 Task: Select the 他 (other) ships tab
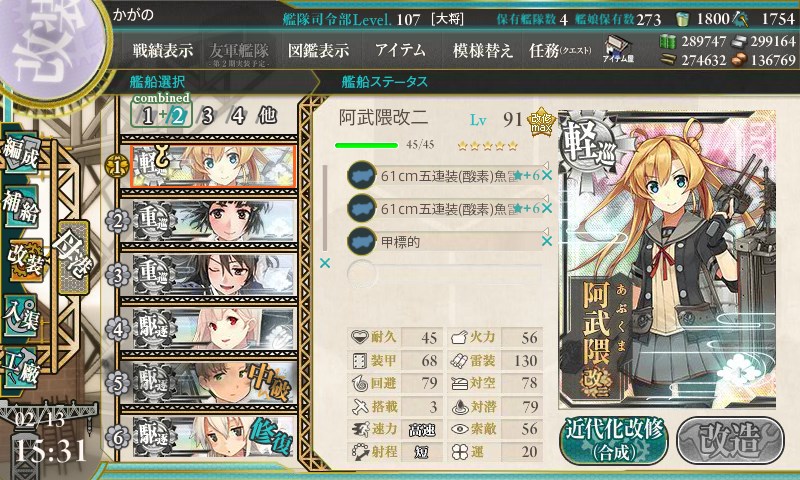click(x=267, y=116)
